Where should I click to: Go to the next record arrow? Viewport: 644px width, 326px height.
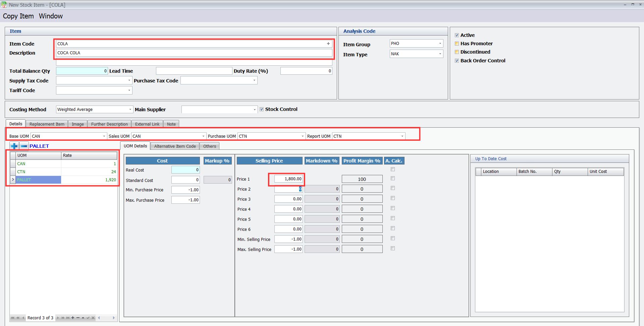tap(58, 318)
